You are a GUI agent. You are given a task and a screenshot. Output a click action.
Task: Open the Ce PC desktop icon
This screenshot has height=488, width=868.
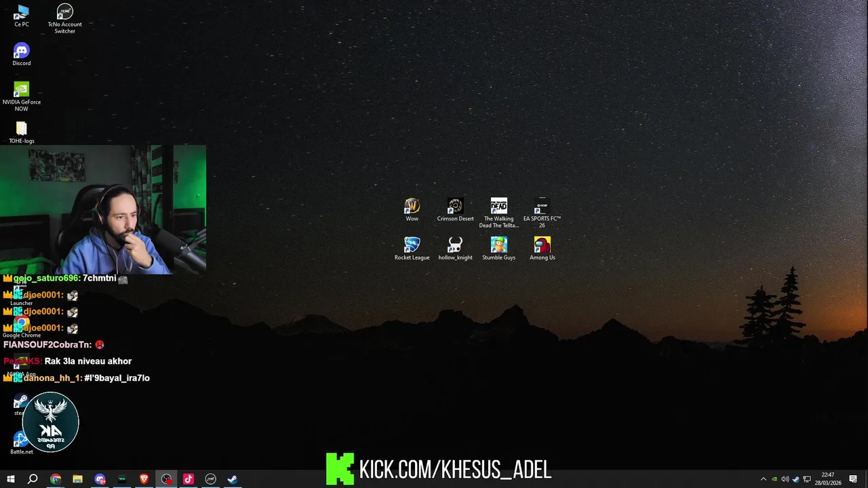[x=22, y=16]
